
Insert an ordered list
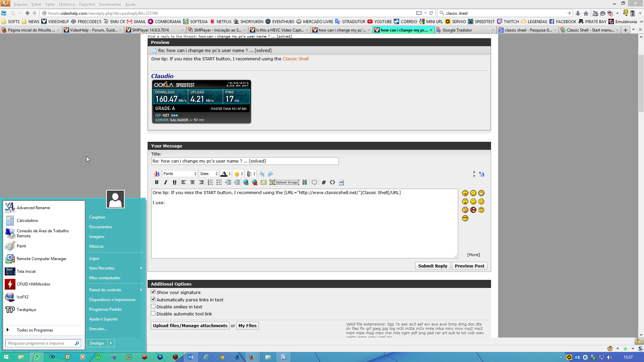210,182
